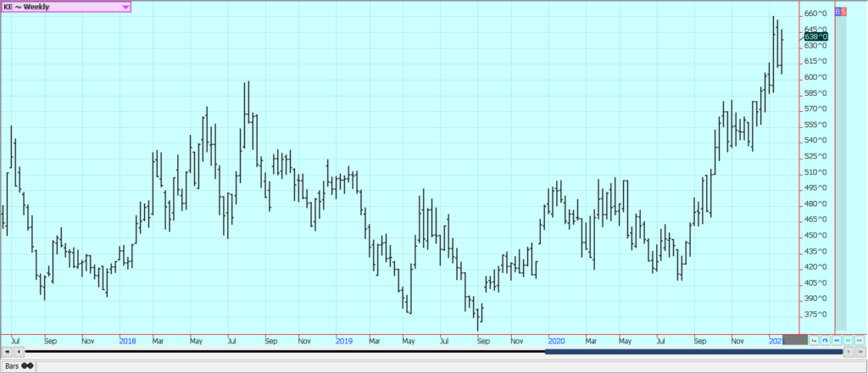Jump to earliest data with double-left arrow
This screenshot has height=374, width=868.
[x=7, y=352]
